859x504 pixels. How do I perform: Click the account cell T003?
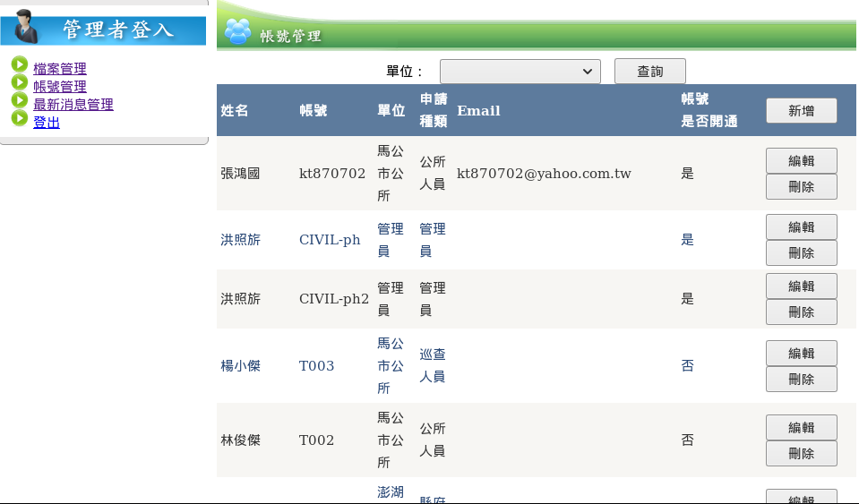pos(317,365)
